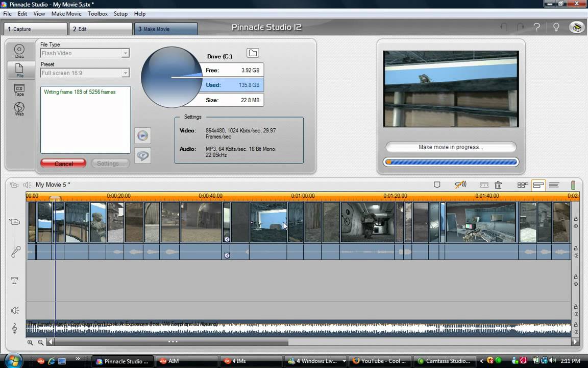Click the horizontal timeline scrollbar
588x368 pixels.
click(x=171, y=342)
